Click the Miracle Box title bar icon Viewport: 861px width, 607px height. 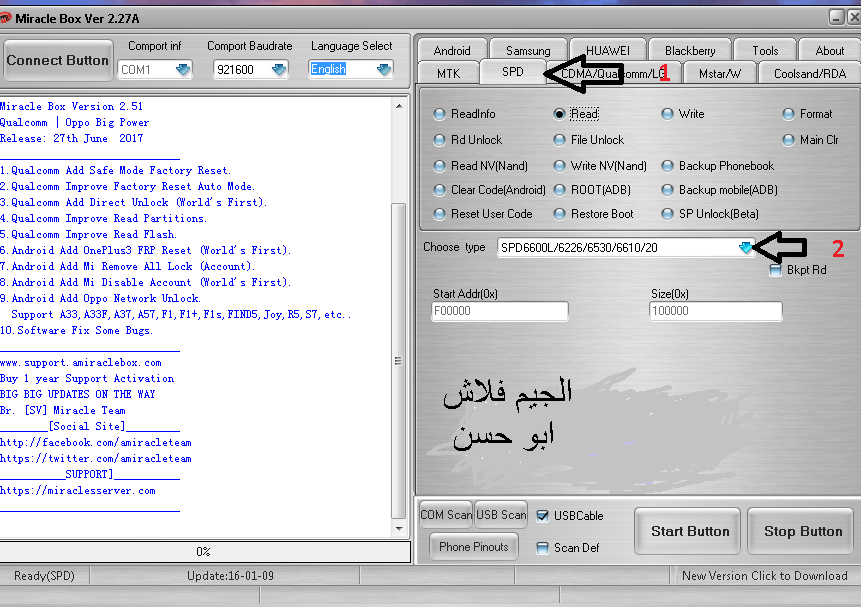5,19
